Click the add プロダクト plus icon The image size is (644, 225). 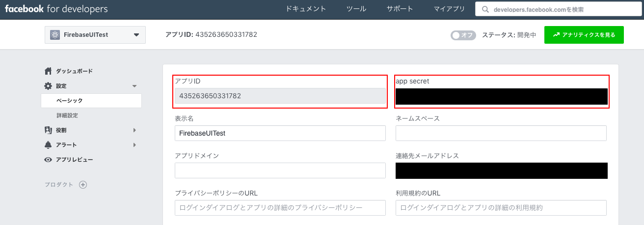(x=83, y=185)
